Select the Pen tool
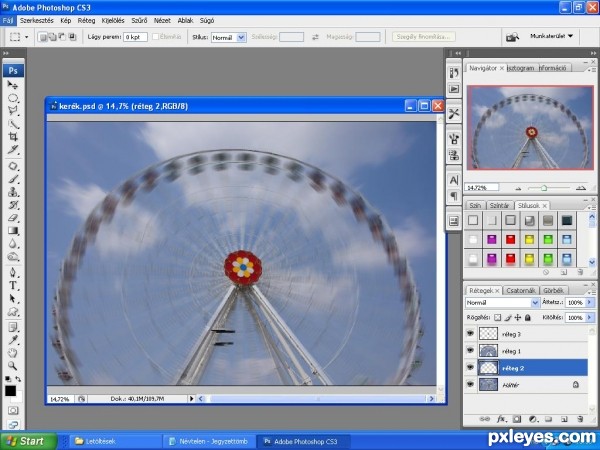The width and height of the screenshot is (600, 450). pos(13,272)
